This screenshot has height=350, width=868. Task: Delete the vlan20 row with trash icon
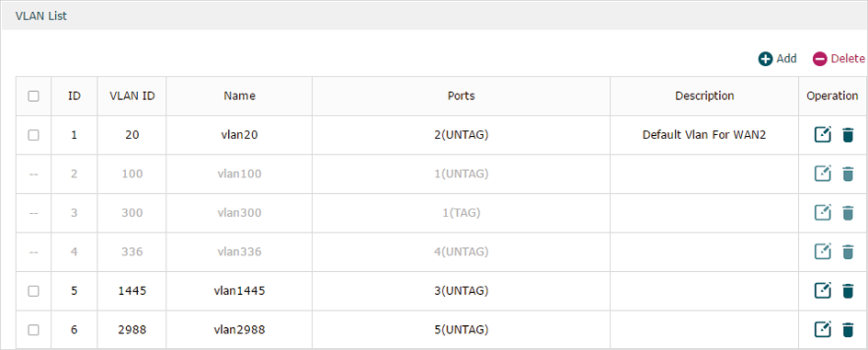point(848,135)
